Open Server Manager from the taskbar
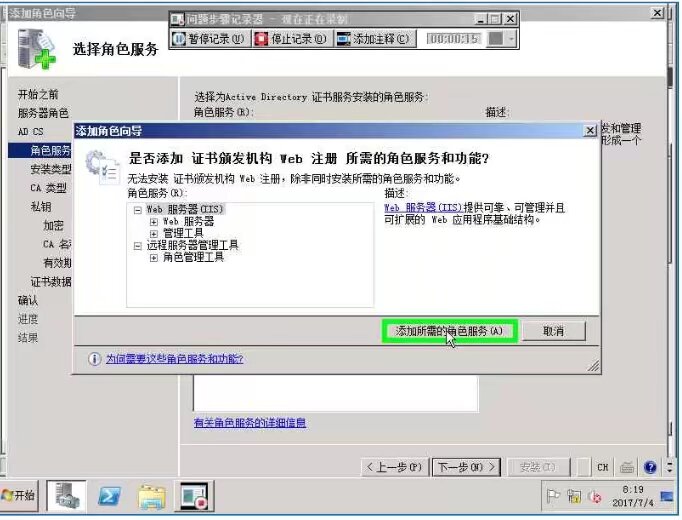The width and height of the screenshot is (682, 520). [67, 496]
